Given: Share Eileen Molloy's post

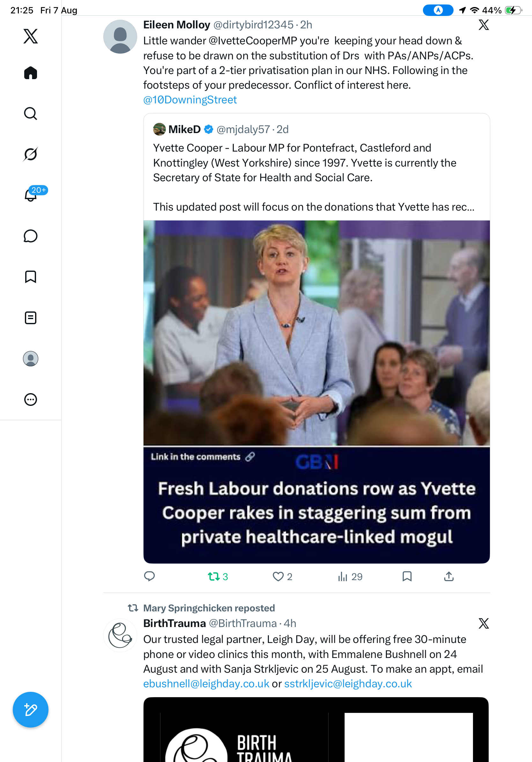Looking at the screenshot, I should click(x=449, y=577).
